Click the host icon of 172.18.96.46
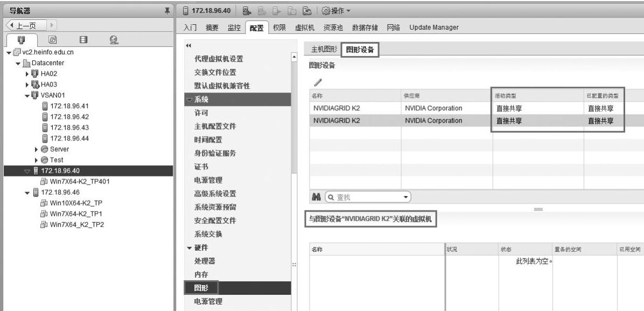Viewport: 644px width, 311px height. tap(36, 192)
